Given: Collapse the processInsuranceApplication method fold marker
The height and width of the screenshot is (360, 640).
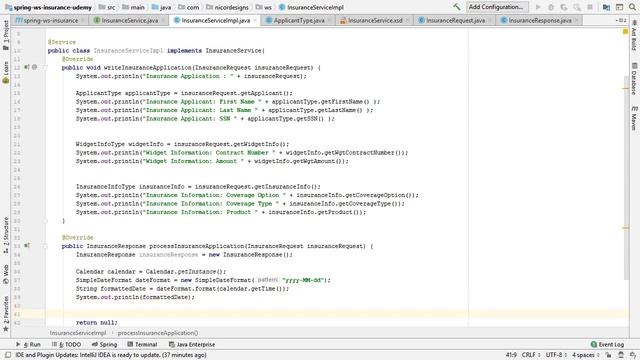Looking at the screenshot, I should 45,246.
